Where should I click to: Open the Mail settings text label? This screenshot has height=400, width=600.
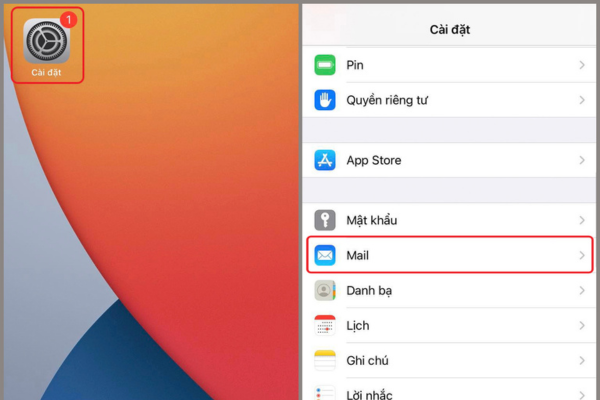(358, 256)
